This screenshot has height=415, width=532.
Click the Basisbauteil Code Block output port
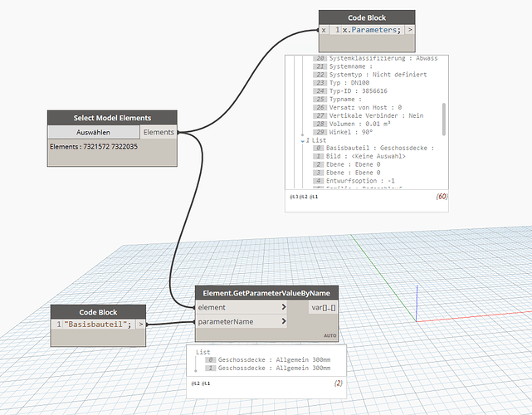(142, 324)
